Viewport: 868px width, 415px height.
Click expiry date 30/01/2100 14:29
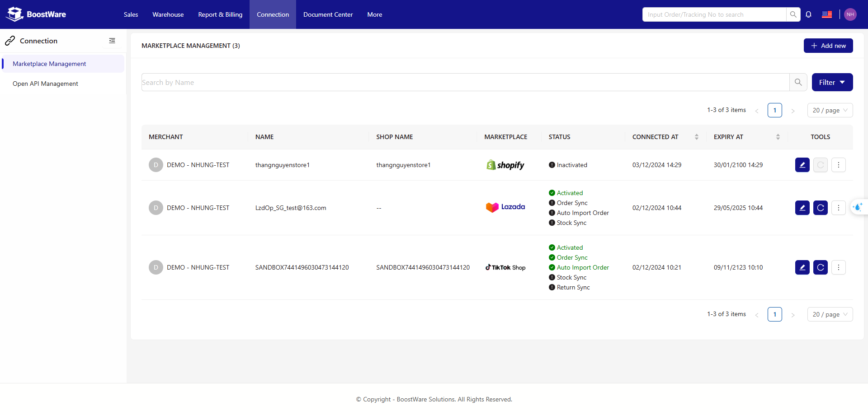(738, 165)
